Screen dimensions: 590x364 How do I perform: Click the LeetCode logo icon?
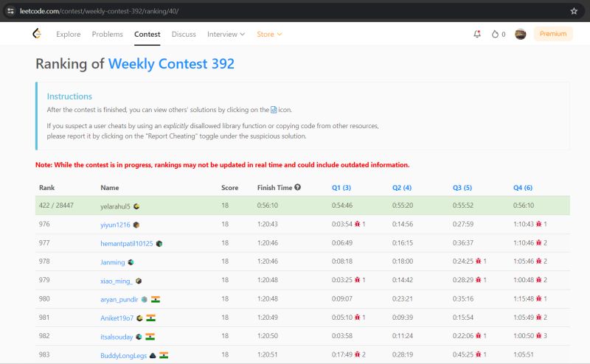tap(37, 34)
